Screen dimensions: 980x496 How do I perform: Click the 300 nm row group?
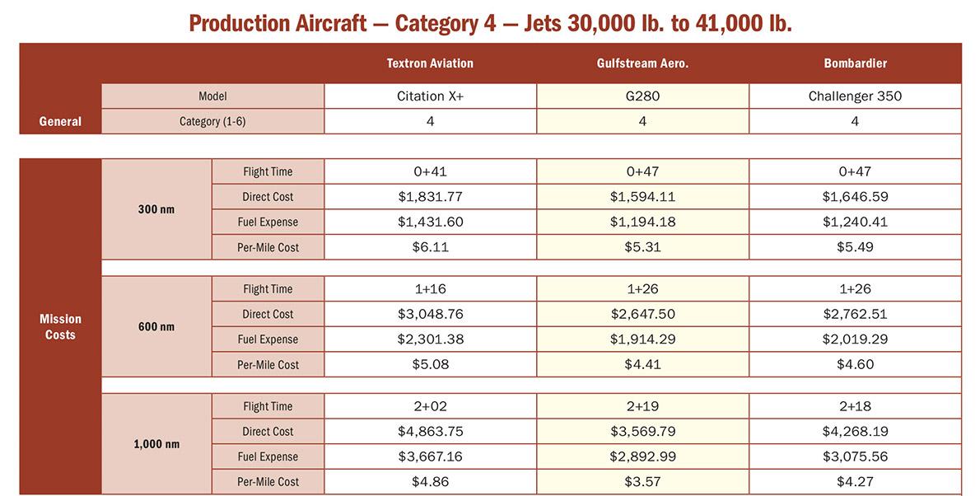(156, 209)
